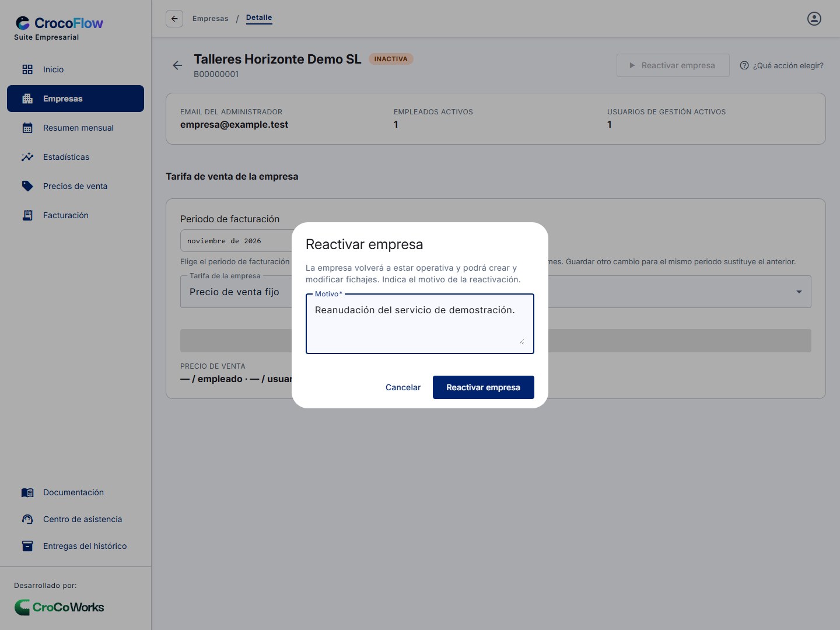Screen dimensions: 840x630
Task: Click the Motivo textarea resize handle
Action: click(x=521, y=341)
